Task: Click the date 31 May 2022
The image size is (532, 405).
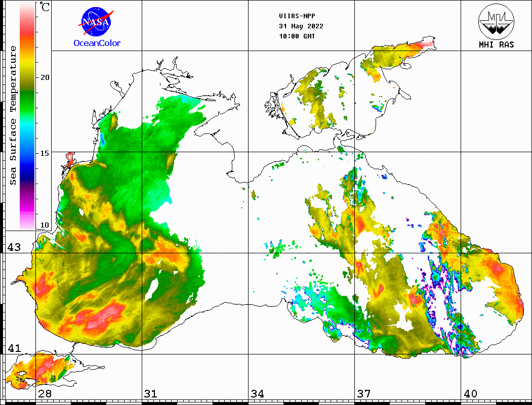Action: coord(301,26)
